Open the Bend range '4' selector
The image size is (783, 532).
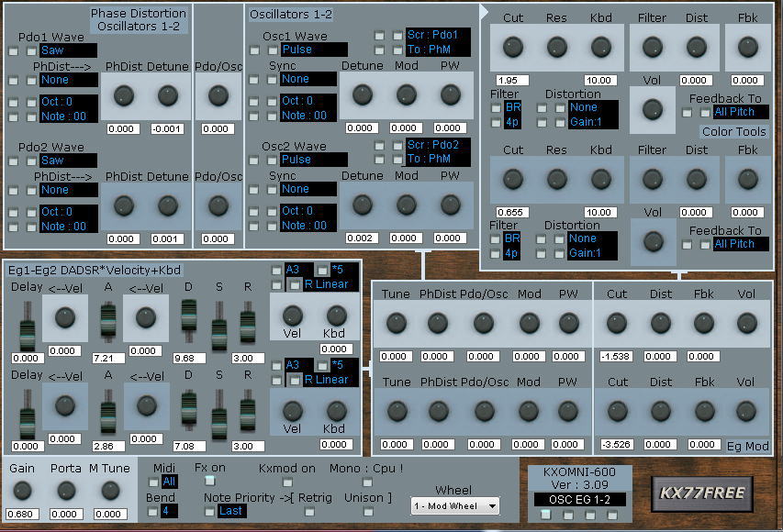click(x=169, y=511)
